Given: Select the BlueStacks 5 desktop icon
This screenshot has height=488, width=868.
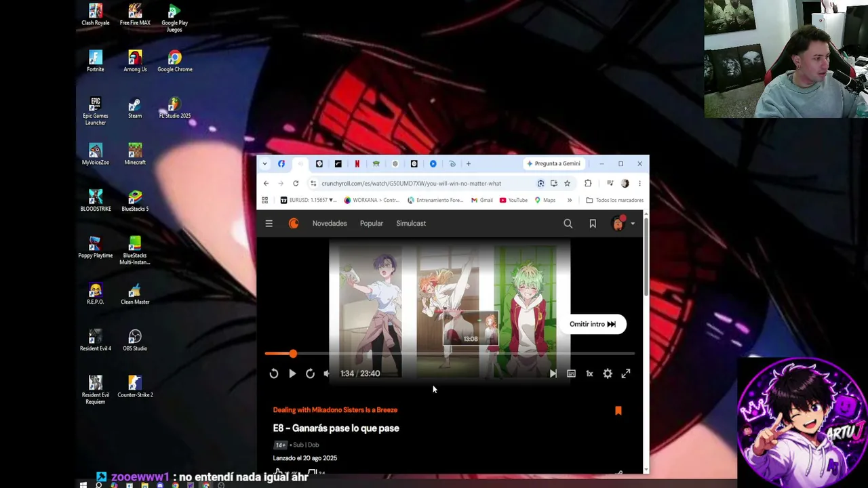Looking at the screenshot, I should click(x=135, y=201).
